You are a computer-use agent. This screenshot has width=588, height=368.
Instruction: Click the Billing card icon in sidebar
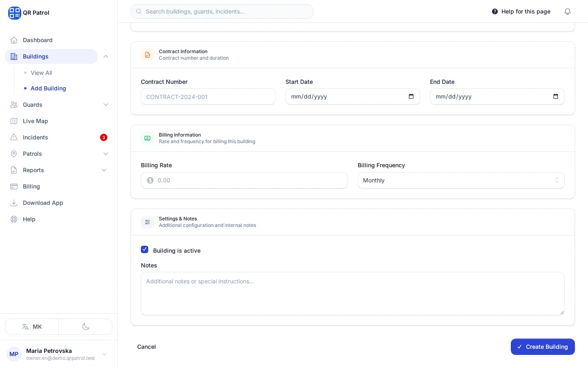tap(14, 186)
